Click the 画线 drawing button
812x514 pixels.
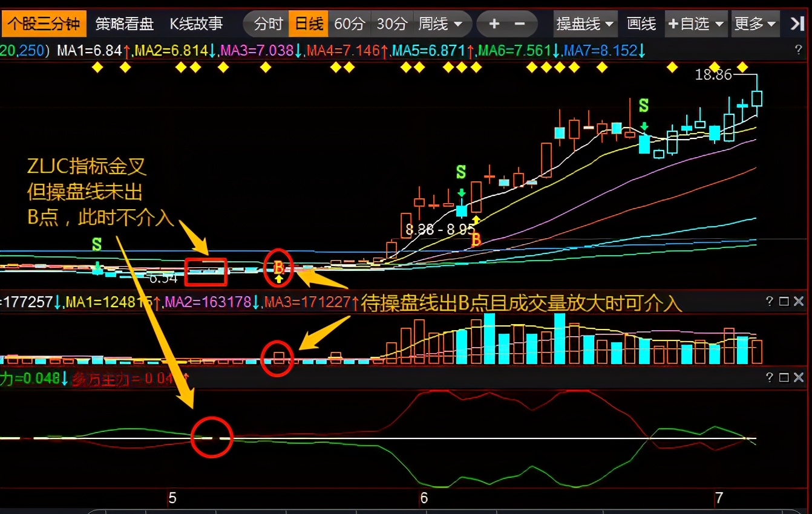point(641,24)
